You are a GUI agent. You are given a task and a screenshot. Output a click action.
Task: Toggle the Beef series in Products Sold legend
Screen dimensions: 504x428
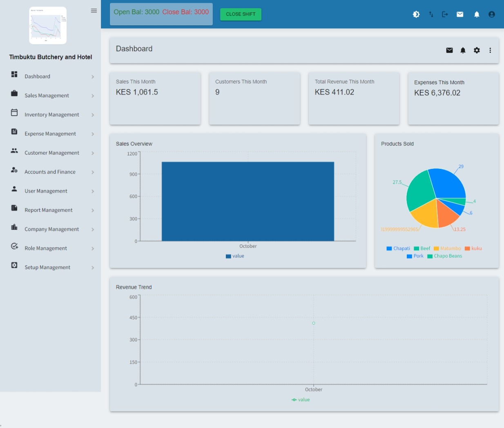point(422,249)
